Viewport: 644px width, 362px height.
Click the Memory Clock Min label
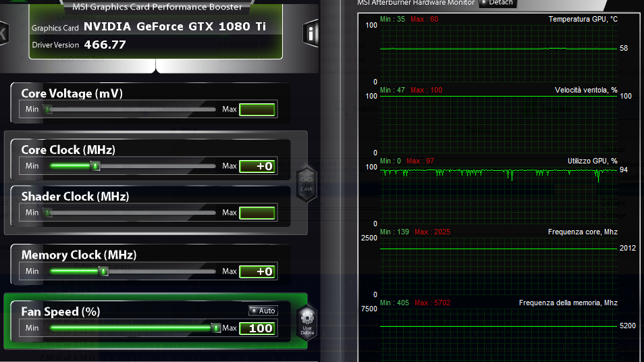pos(32,271)
